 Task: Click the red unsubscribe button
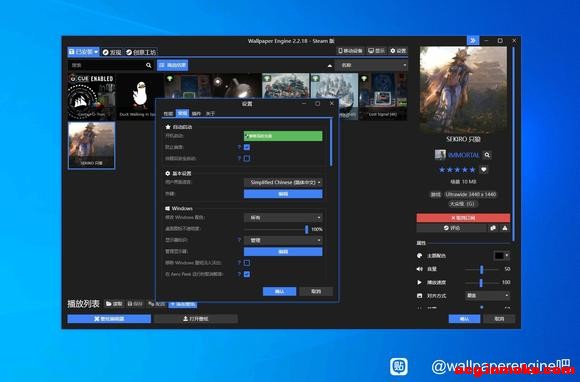463,218
